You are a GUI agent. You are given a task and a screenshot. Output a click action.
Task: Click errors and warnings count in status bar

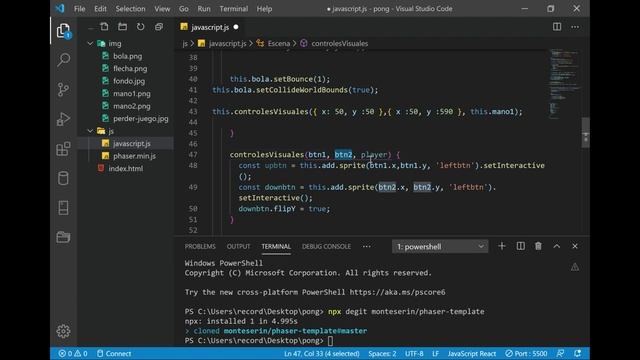pos(73,353)
